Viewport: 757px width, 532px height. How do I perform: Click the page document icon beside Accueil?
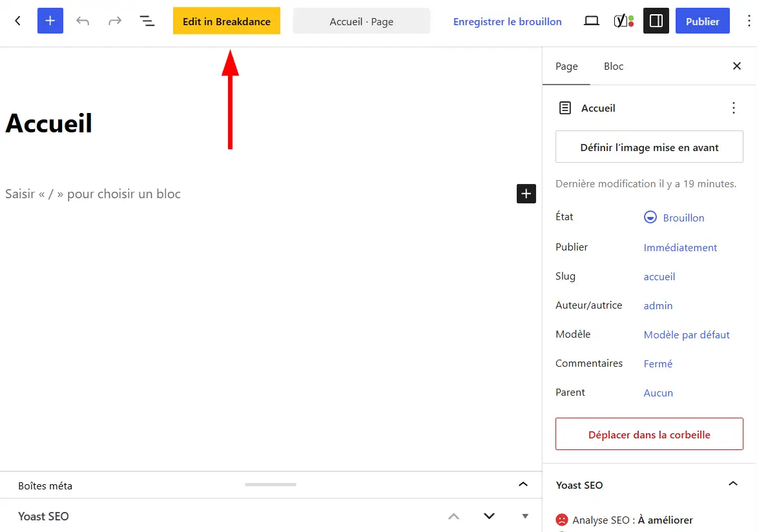(x=565, y=108)
